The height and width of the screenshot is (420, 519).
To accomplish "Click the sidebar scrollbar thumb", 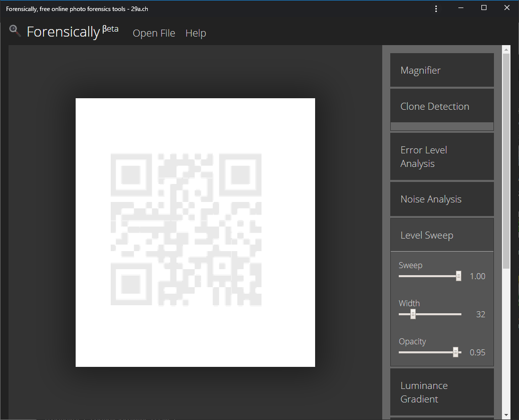I will [506, 161].
